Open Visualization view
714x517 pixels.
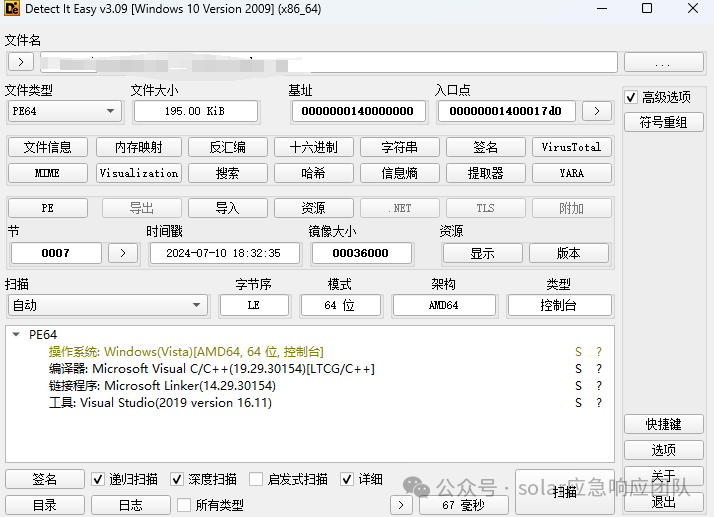[x=139, y=173]
